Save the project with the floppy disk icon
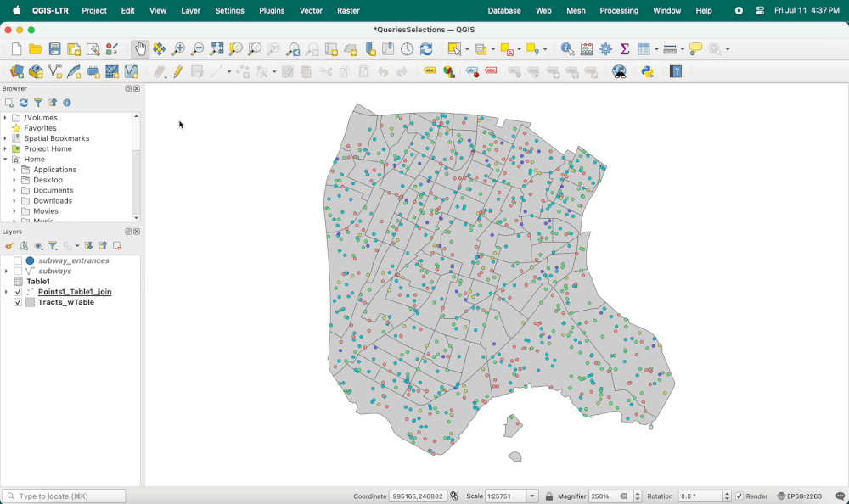The width and height of the screenshot is (849, 504). 54,49
